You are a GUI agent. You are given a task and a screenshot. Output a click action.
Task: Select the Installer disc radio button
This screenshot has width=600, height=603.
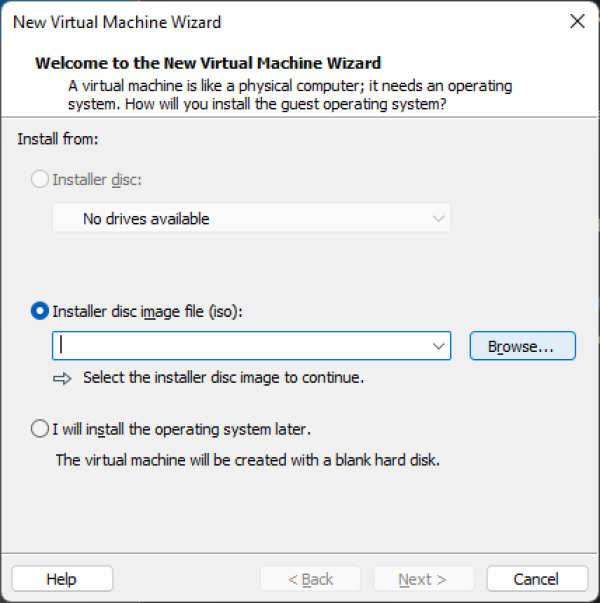point(40,180)
